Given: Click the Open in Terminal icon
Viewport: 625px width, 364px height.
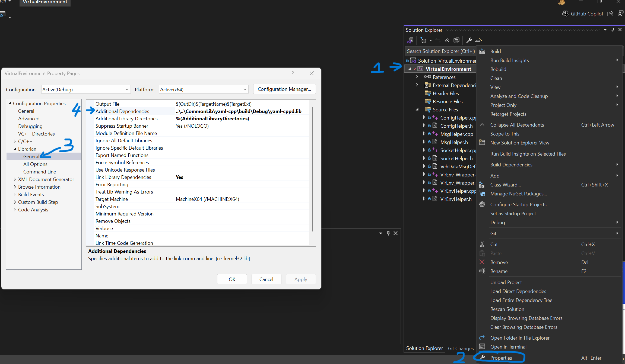Looking at the screenshot, I should pyautogui.click(x=482, y=347).
